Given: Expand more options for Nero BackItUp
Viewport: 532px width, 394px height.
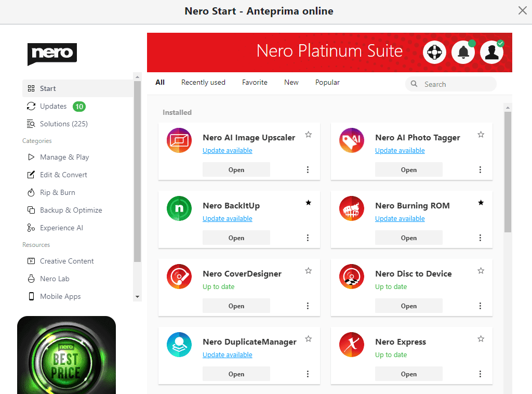Looking at the screenshot, I should (x=308, y=238).
